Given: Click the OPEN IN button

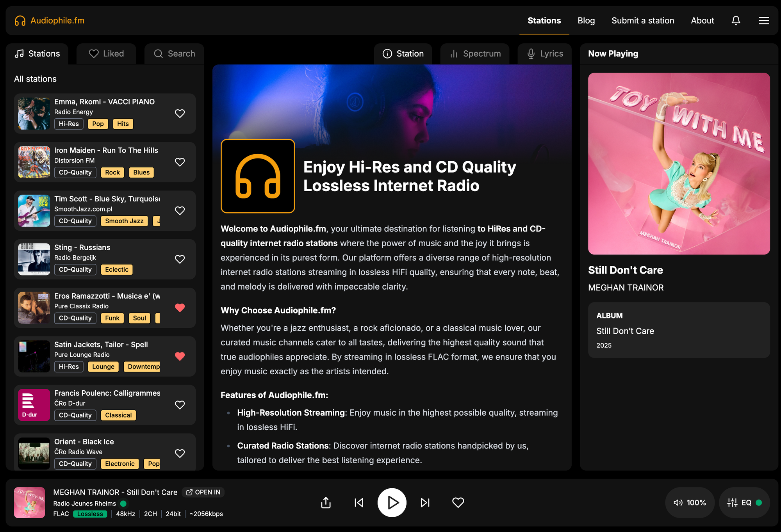Looking at the screenshot, I should (203, 492).
